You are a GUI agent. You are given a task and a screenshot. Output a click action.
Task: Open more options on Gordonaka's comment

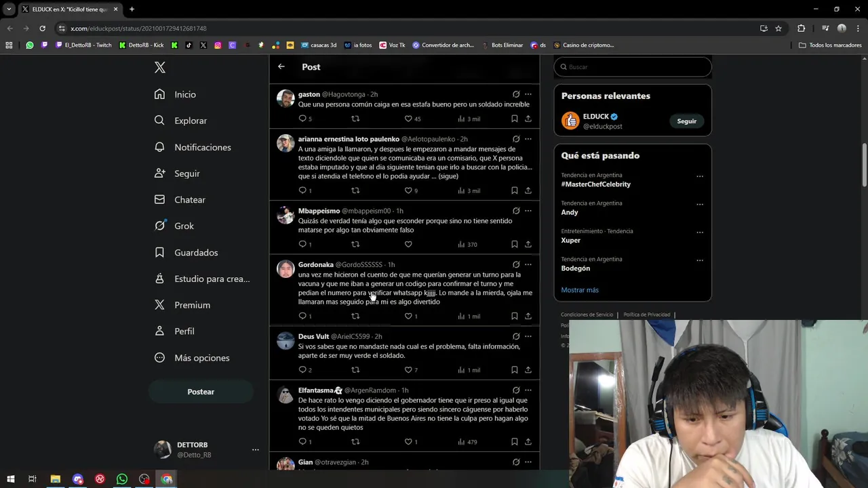point(528,264)
